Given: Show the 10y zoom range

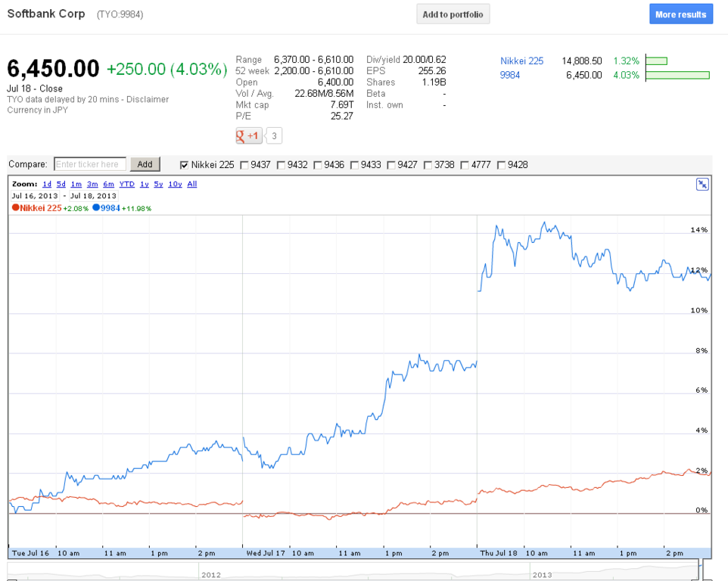Looking at the screenshot, I should click(x=175, y=185).
